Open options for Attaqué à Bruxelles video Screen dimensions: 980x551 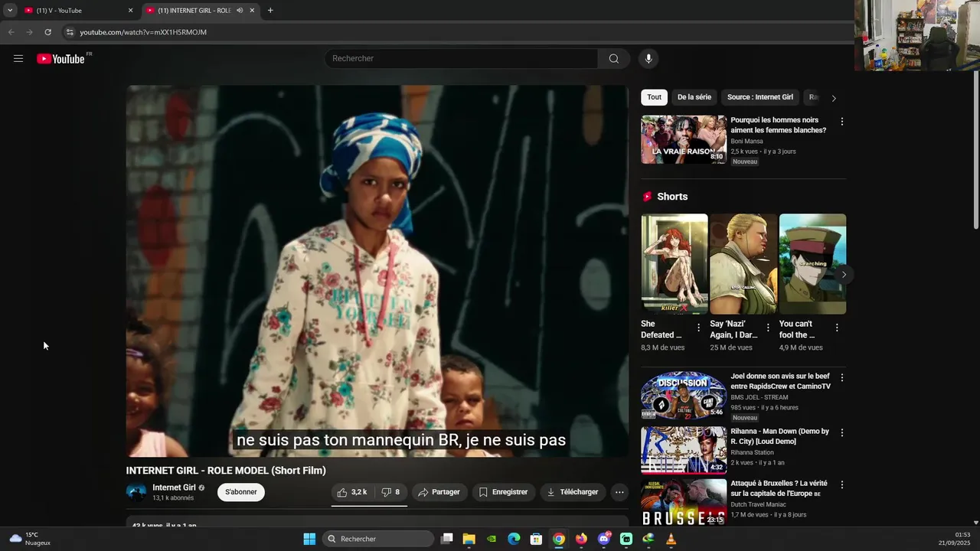tap(842, 484)
